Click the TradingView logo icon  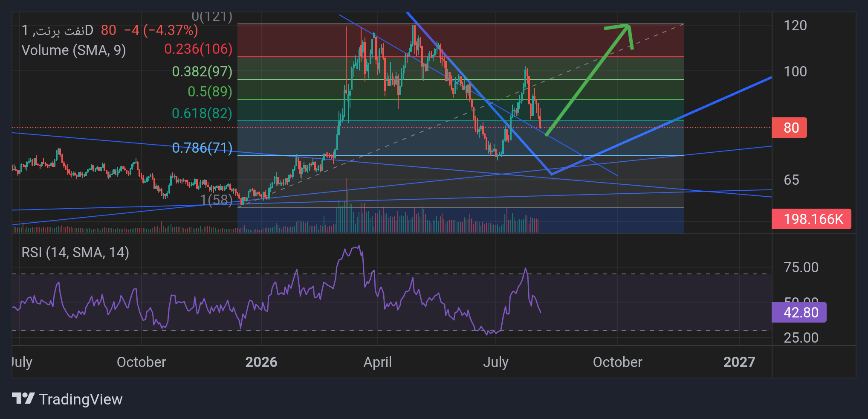[23, 399]
